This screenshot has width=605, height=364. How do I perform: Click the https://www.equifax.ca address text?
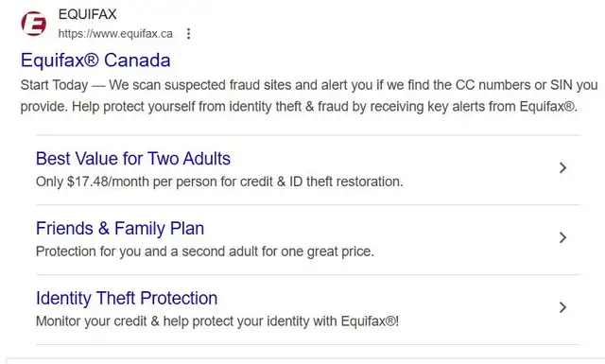[115, 34]
